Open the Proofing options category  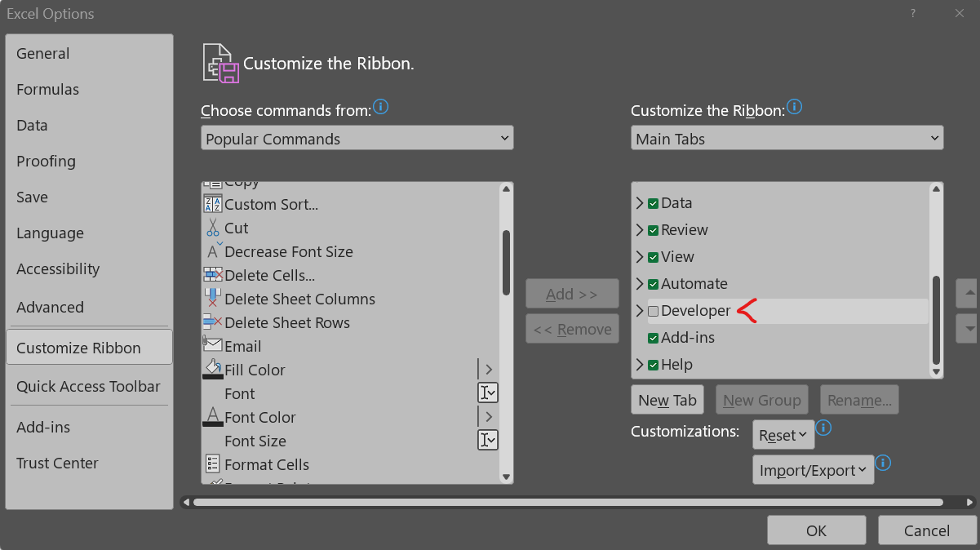tap(89, 162)
